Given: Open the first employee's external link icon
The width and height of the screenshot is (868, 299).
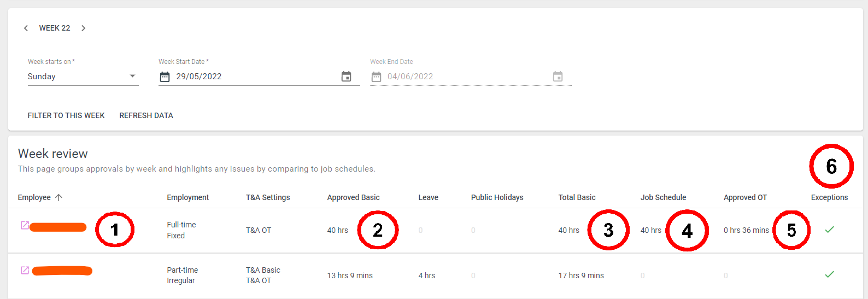Looking at the screenshot, I should [25, 225].
